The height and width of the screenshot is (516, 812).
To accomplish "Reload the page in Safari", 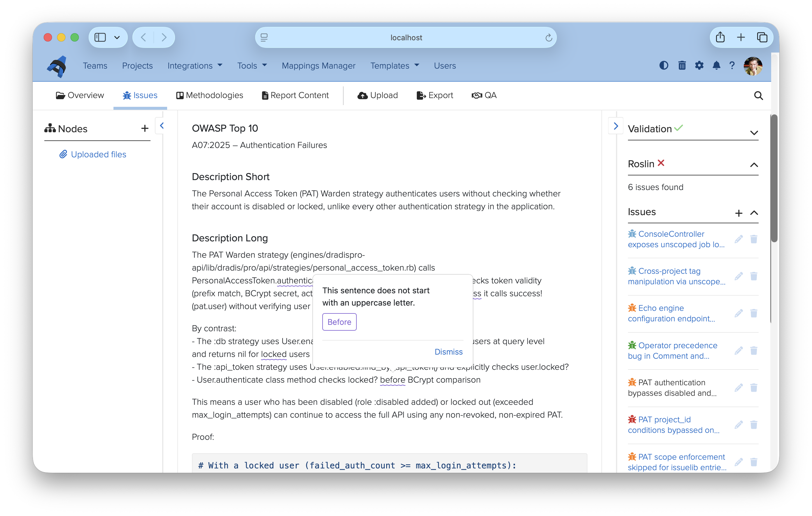I will click(x=549, y=37).
